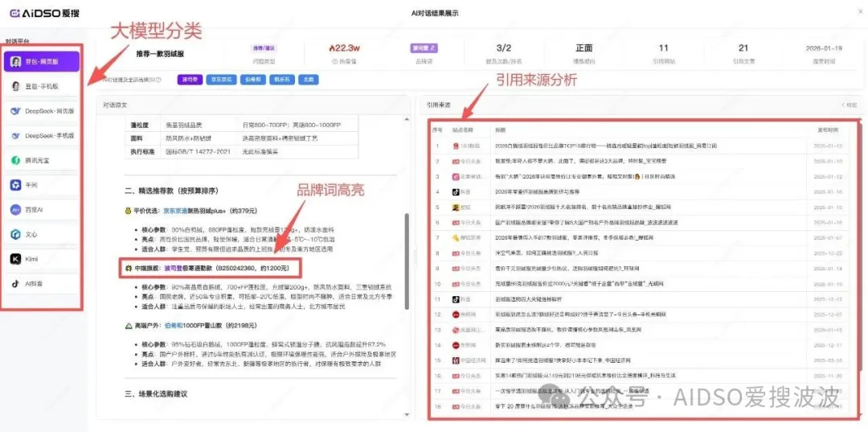Select the 豆包·网页版 platform icon

tap(16, 61)
